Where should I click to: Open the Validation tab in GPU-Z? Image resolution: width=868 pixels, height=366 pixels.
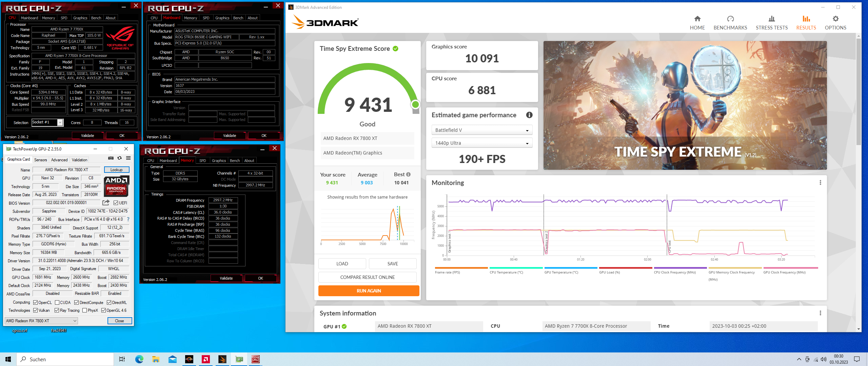pyautogui.click(x=80, y=160)
